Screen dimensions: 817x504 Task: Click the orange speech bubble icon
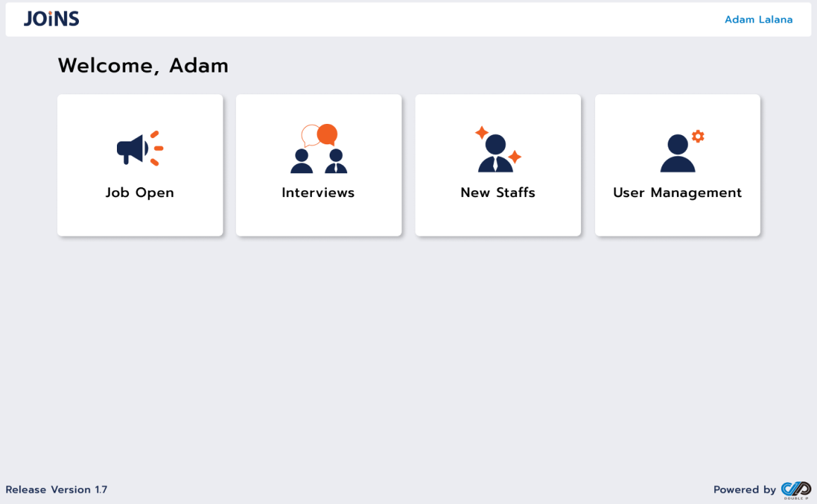coord(328,134)
